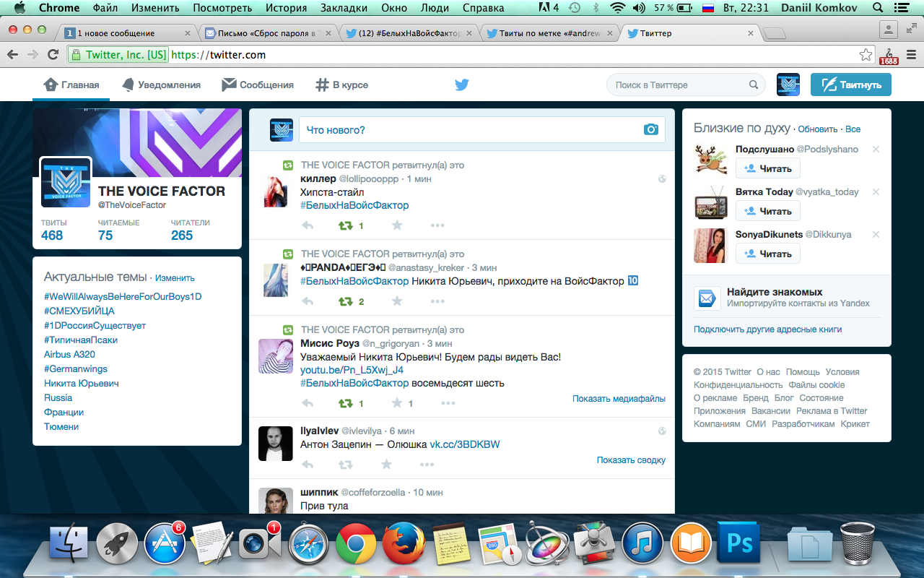View the 468 tweets count
924x578 pixels.
coord(52,230)
